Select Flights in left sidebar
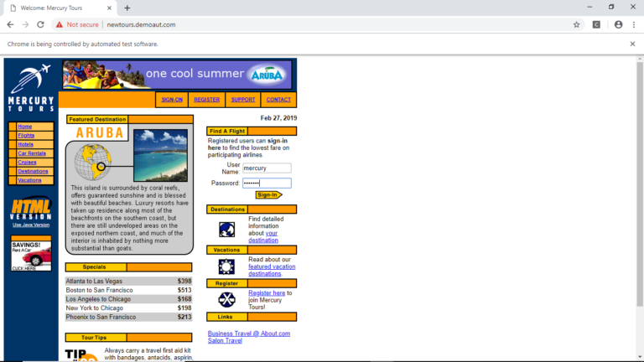 [26, 135]
